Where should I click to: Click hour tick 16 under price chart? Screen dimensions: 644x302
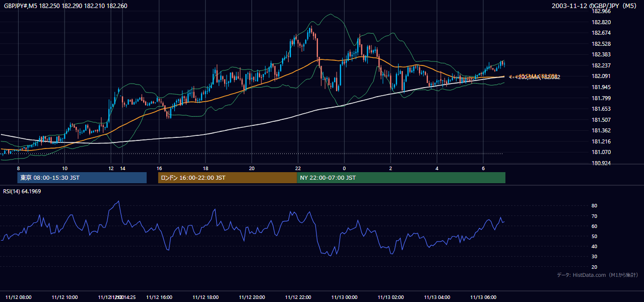pos(159,168)
